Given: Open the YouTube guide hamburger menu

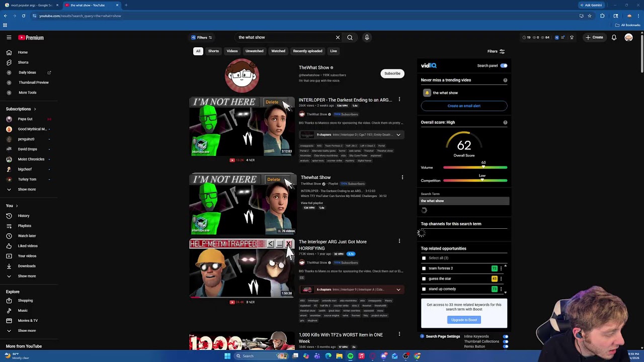Looking at the screenshot, I should tap(9, 37).
